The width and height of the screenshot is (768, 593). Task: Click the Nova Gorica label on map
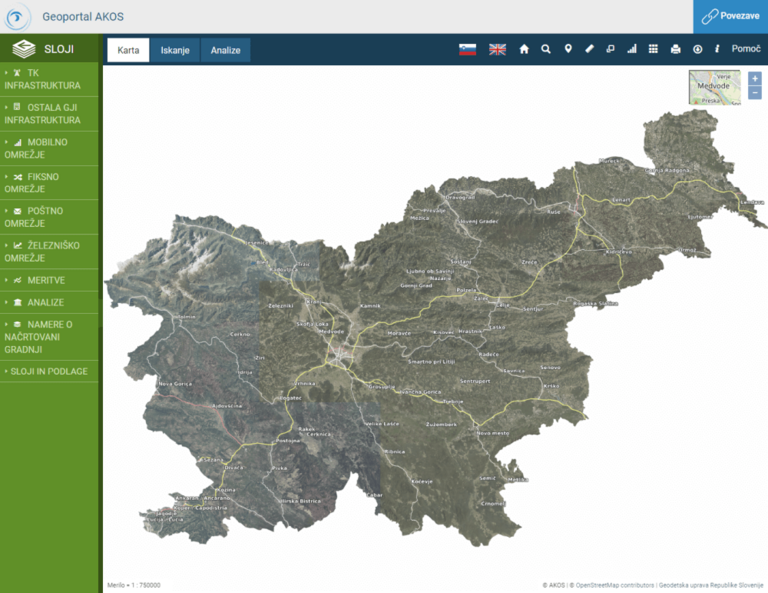[175, 384]
